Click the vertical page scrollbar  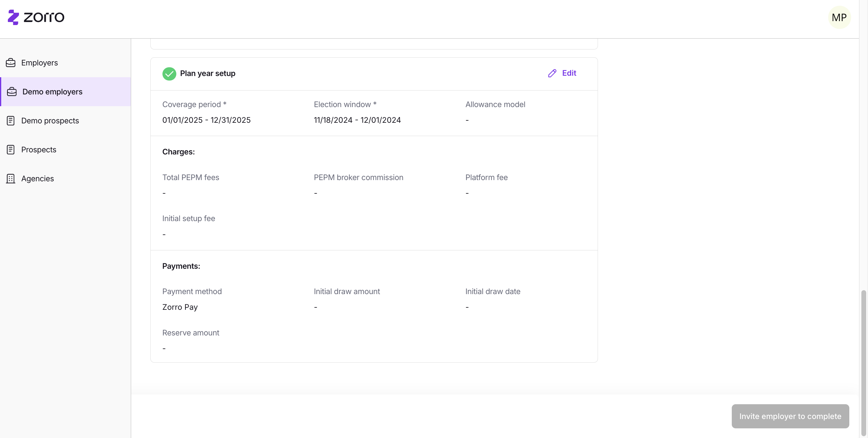point(863,363)
